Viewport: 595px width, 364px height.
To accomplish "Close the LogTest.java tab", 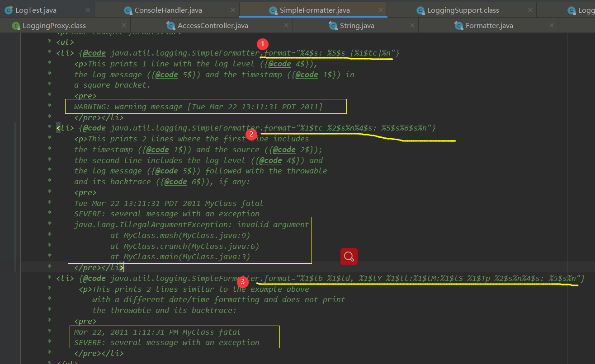I will click(x=87, y=10).
